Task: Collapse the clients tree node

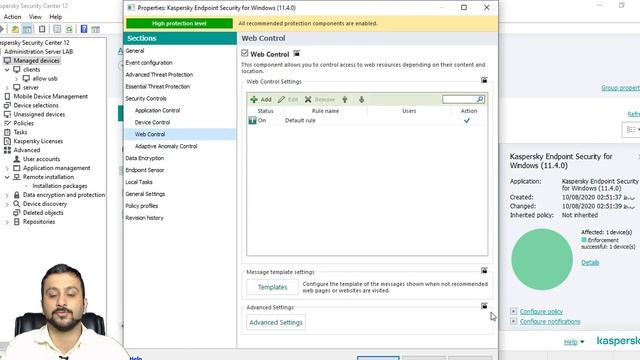Action: coord(7,69)
